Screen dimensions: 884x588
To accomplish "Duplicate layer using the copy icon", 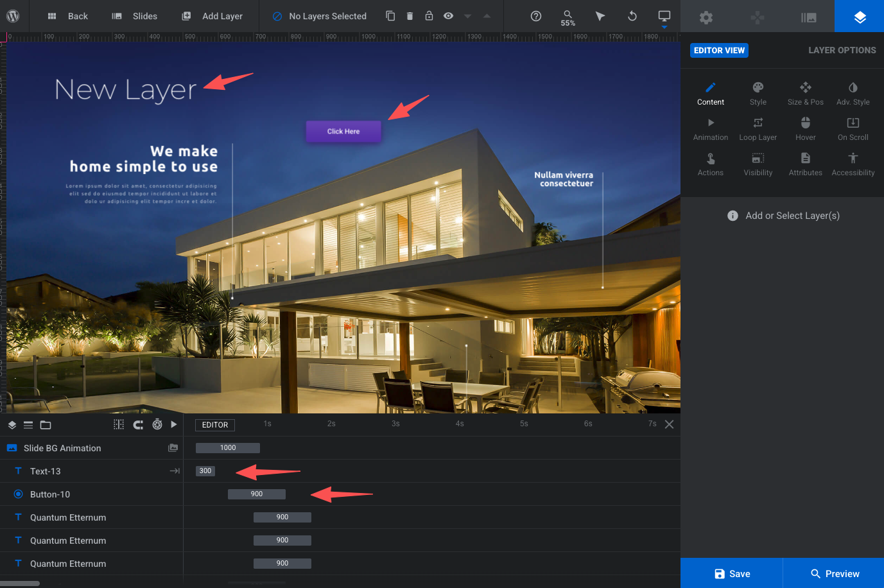I will [390, 16].
